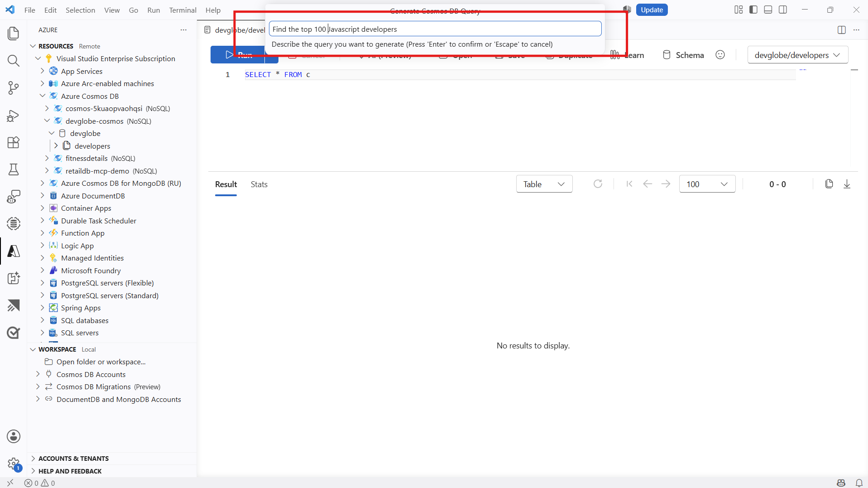
Task: Select Microsoft Foundry node
Action: click(x=91, y=271)
